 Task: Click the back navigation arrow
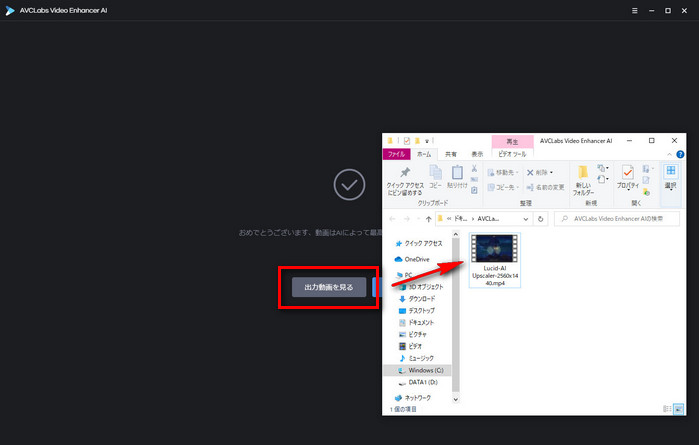coord(392,219)
